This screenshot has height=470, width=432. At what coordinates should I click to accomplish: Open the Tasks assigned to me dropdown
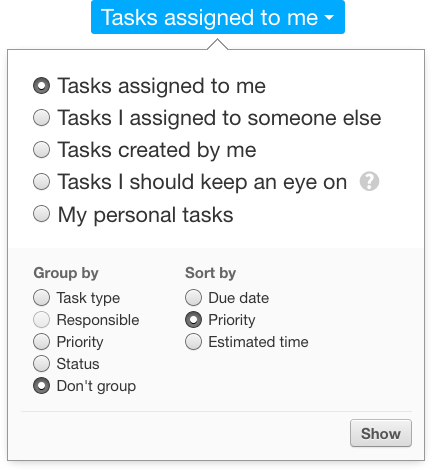pyautogui.click(x=218, y=17)
